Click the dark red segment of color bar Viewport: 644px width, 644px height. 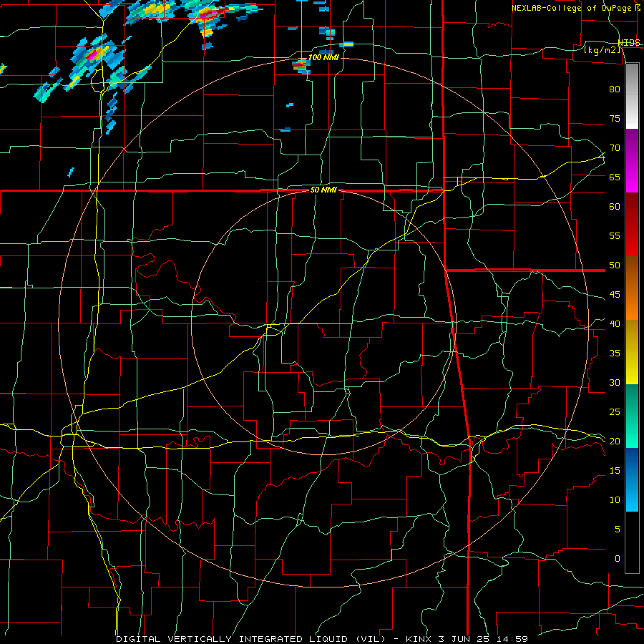632,225
